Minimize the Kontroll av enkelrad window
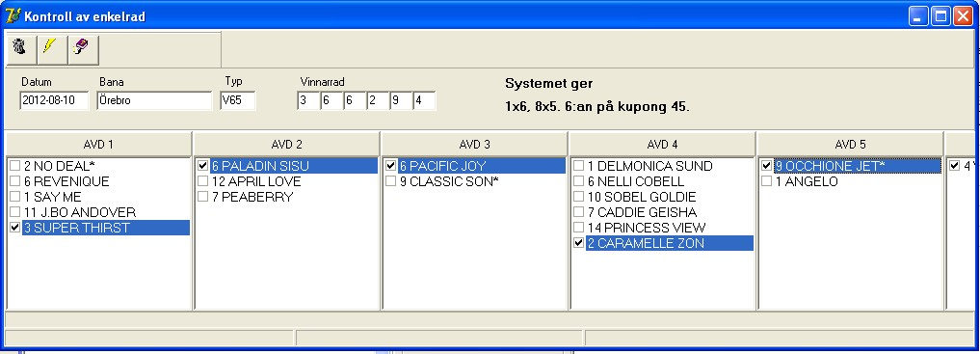980x354 pixels. point(918,16)
